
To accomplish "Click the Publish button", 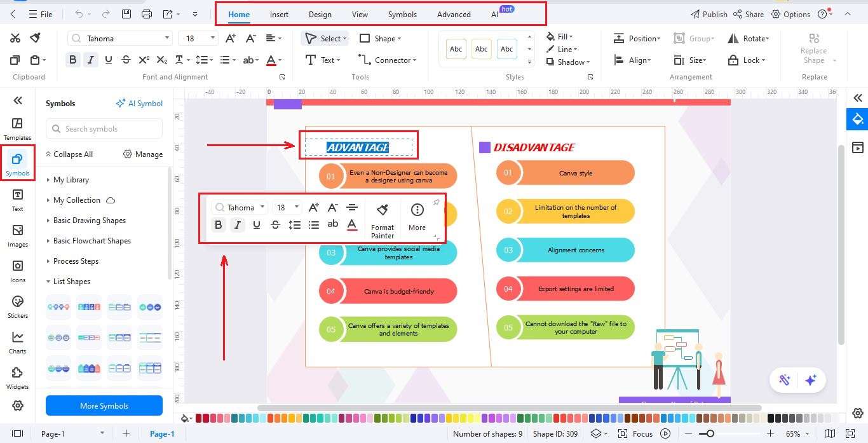I will click(709, 14).
